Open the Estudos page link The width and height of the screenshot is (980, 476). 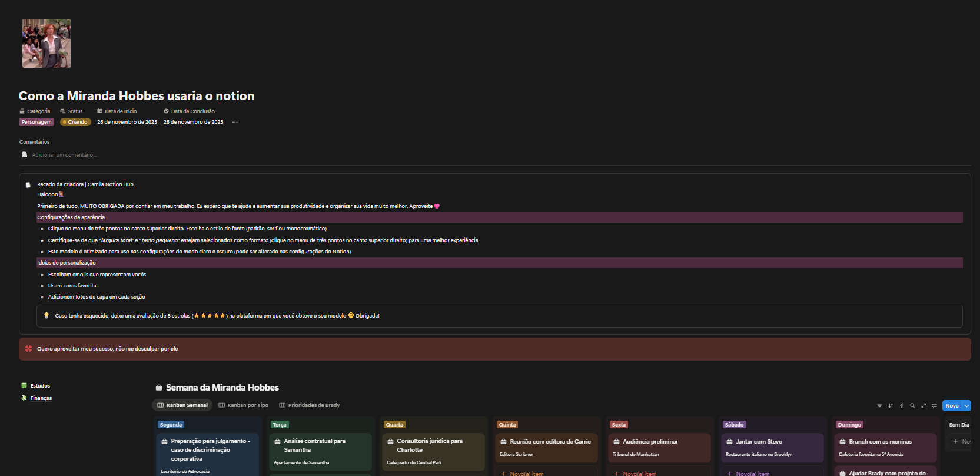(x=40, y=386)
